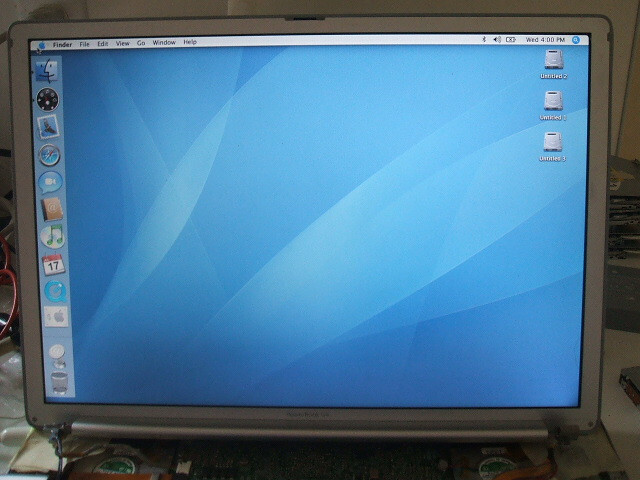Open System Preferences Apple icon in Dock
This screenshot has height=480, width=640.
pos(56,317)
